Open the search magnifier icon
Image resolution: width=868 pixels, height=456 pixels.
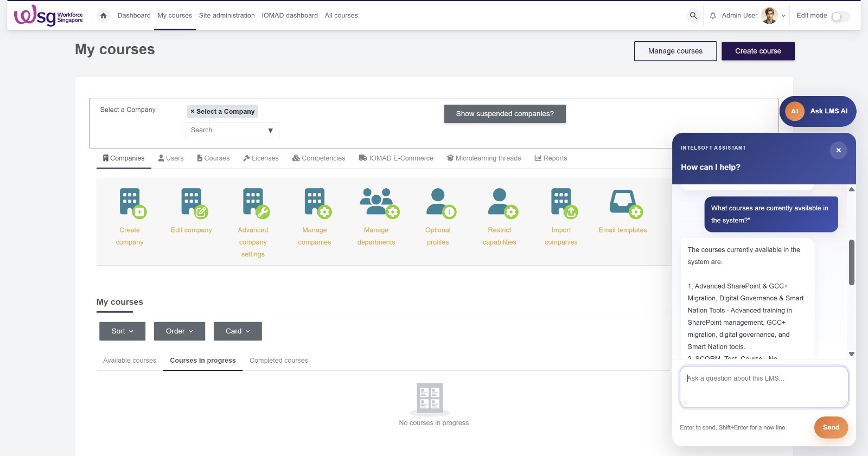pos(693,16)
